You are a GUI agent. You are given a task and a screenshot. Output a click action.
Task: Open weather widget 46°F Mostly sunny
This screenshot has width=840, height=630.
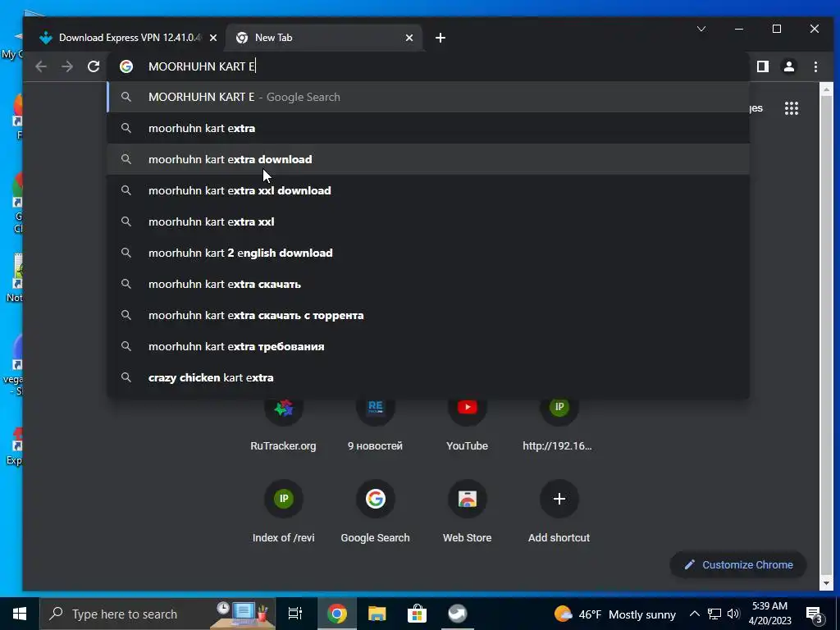[x=615, y=614]
